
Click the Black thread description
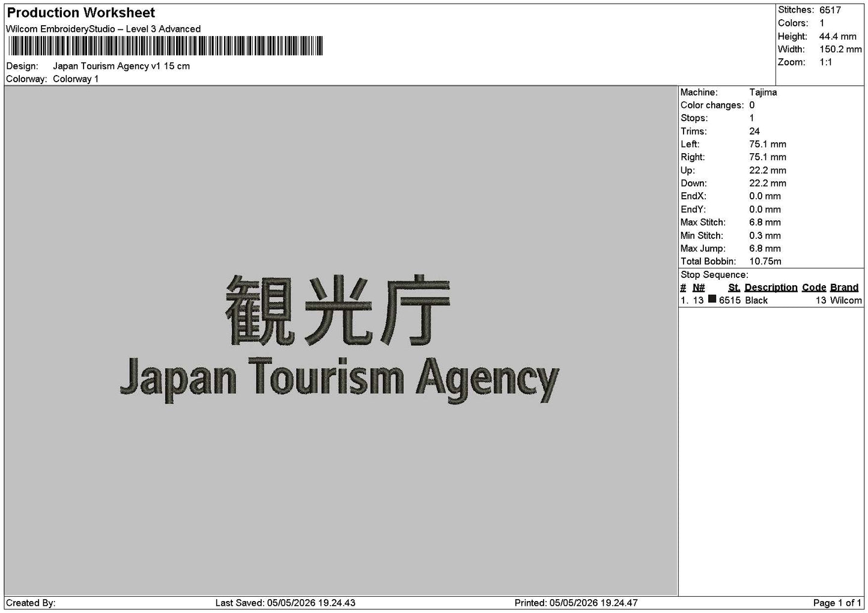[x=756, y=301]
